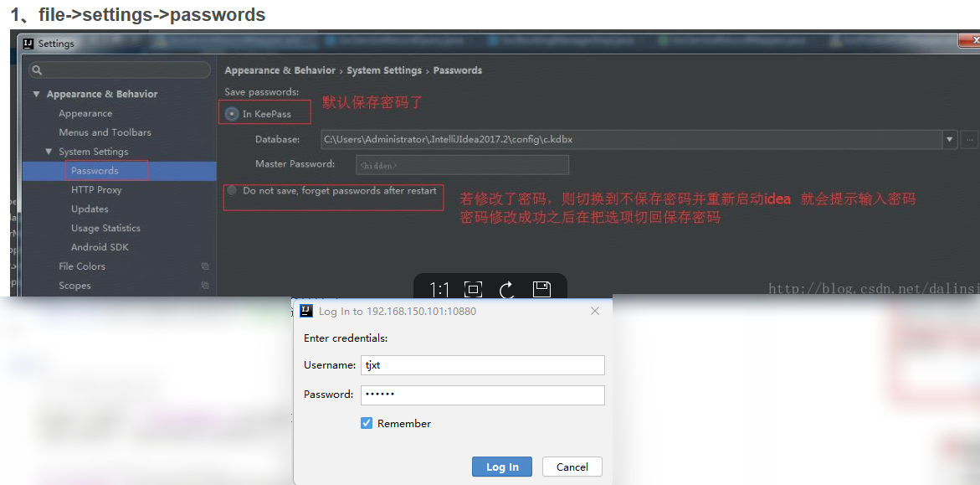Viewport: 980px width, 485px height.
Task: Select 'Do not save, forget passwords after restart'
Action: [x=232, y=189]
